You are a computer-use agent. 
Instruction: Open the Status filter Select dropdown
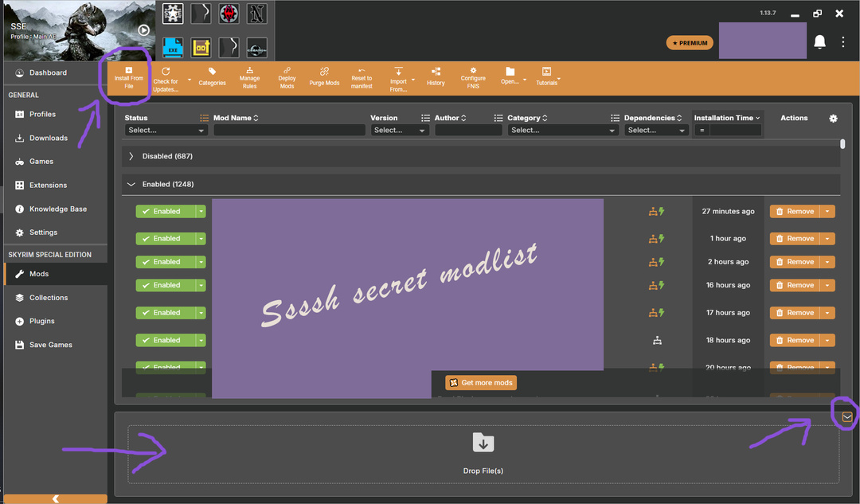point(166,131)
